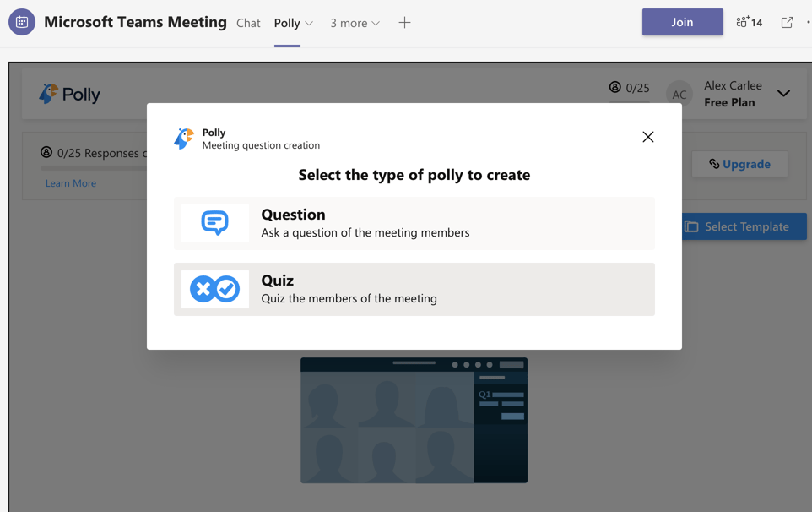Select the Polly tab

click(287, 23)
